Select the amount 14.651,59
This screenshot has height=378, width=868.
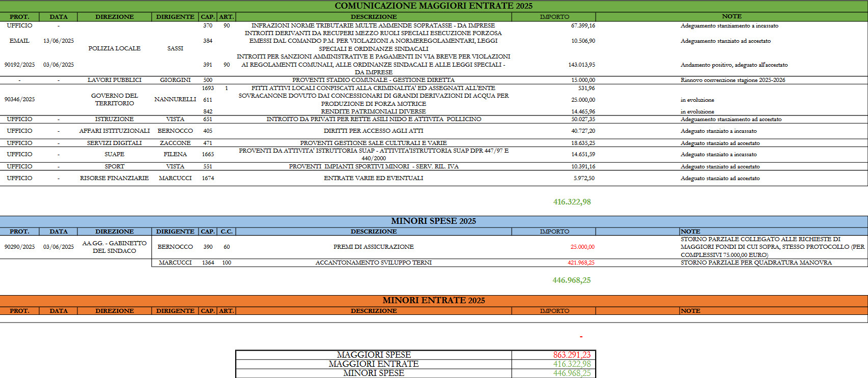pos(583,154)
